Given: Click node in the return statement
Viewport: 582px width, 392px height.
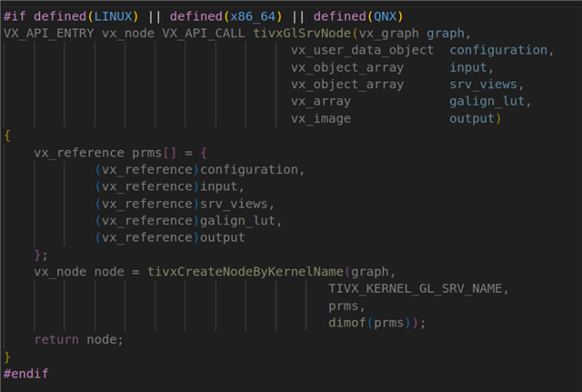Looking at the screenshot, I should click(x=102, y=339).
